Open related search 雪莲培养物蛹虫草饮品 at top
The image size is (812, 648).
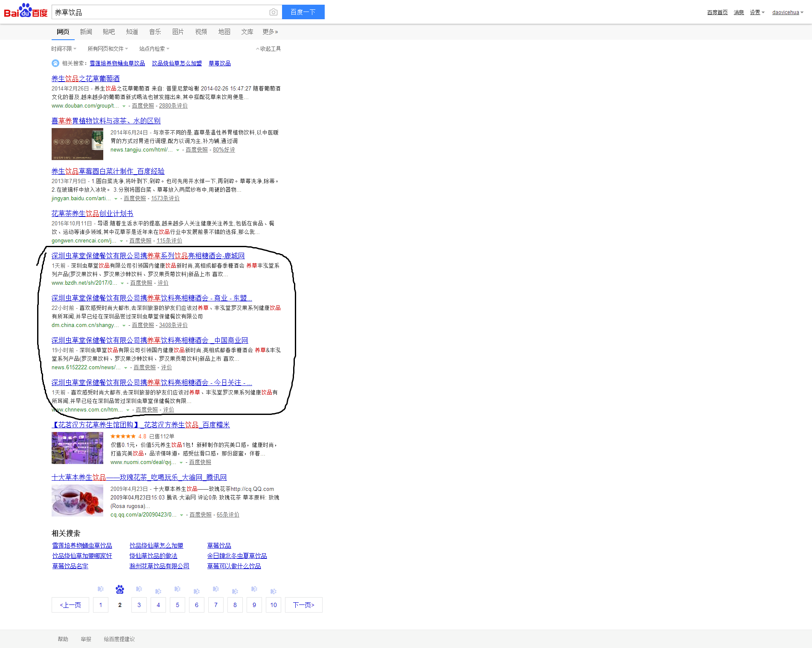point(117,63)
